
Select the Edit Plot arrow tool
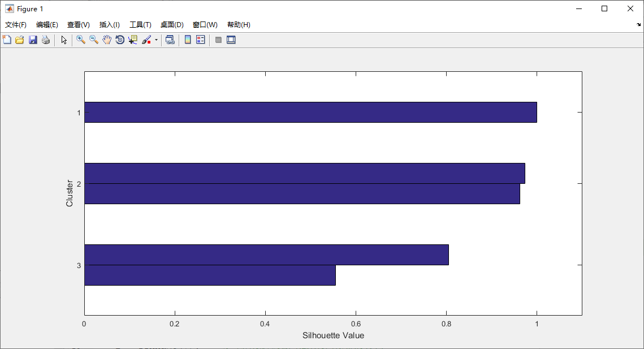(64, 40)
